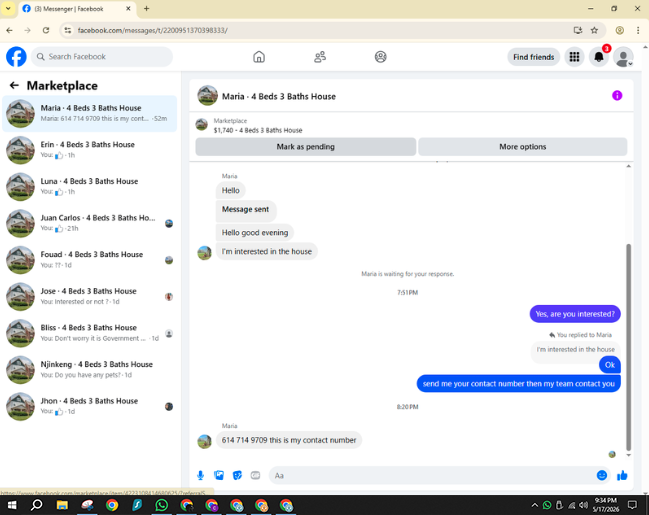Open the Facebook menu grid icon
649x515 pixels.
574,57
